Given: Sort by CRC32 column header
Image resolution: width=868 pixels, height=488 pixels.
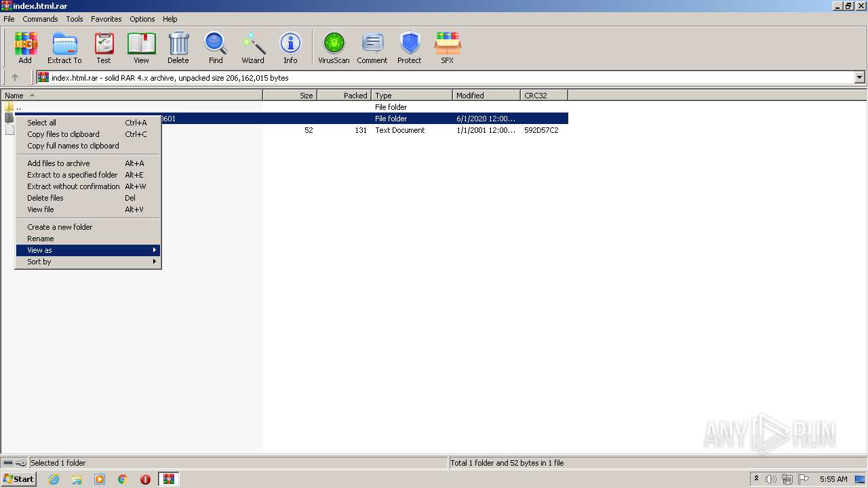Looking at the screenshot, I should tap(544, 96).
